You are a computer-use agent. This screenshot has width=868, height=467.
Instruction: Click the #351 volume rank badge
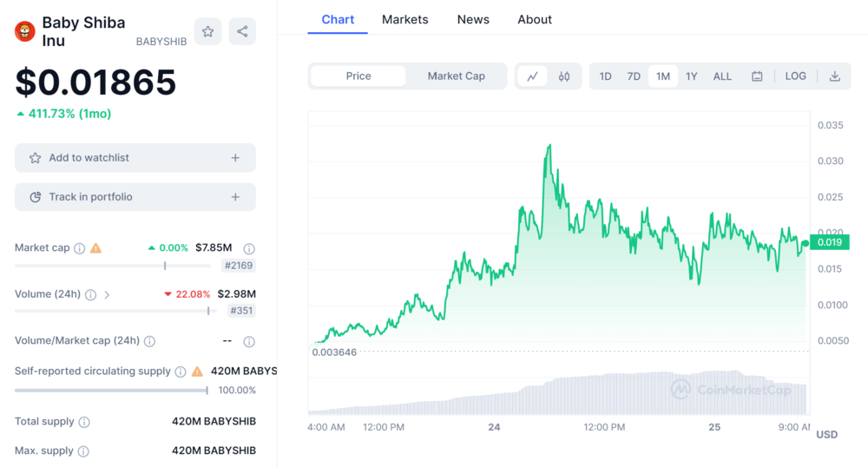point(240,311)
